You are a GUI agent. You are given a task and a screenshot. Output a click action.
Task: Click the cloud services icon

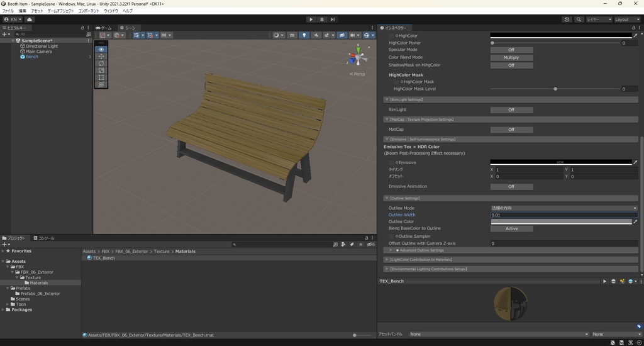(30, 20)
